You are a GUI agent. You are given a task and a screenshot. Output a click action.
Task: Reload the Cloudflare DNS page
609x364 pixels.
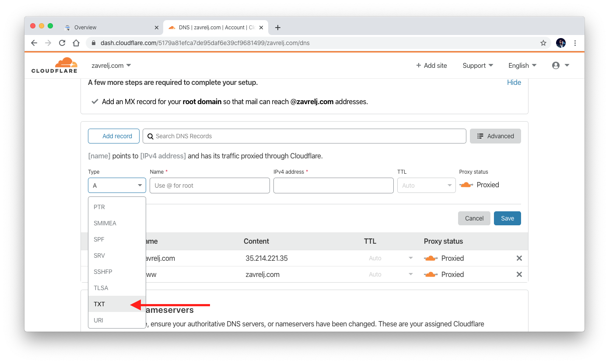pyautogui.click(x=62, y=43)
